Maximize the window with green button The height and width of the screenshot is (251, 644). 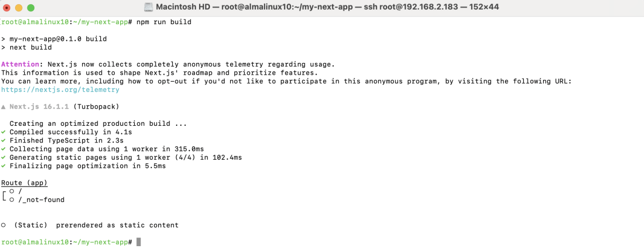click(30, 8)
